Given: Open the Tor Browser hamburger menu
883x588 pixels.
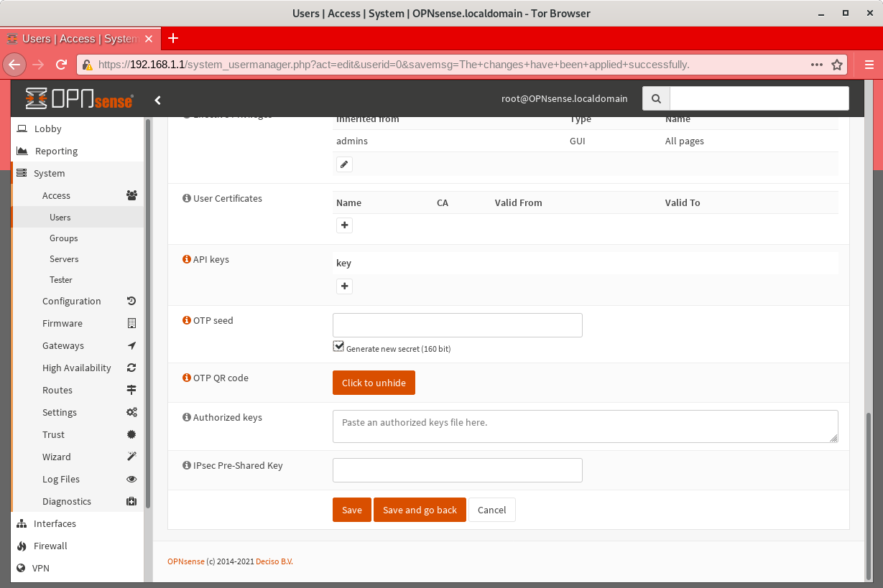Looking at the screenshot, I should pyautogui.click(x=869, y=65).
